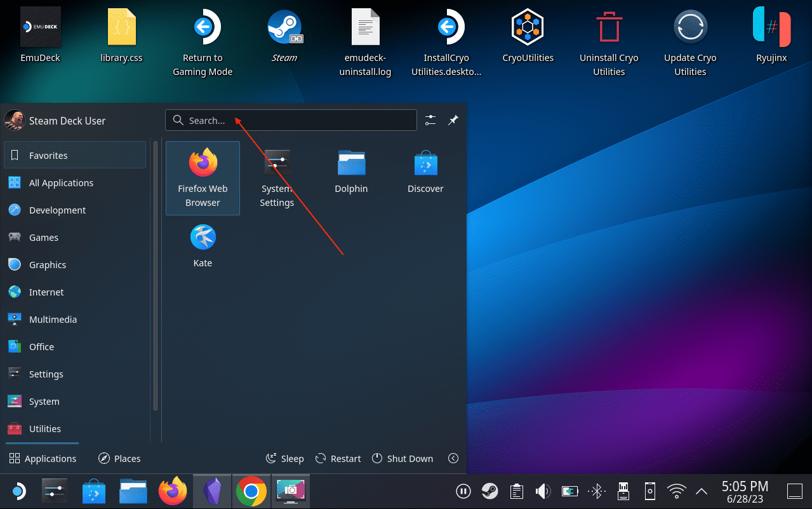Switch to the Applications tab
This screenshot has height=509, width=812.
pos(43,458)
